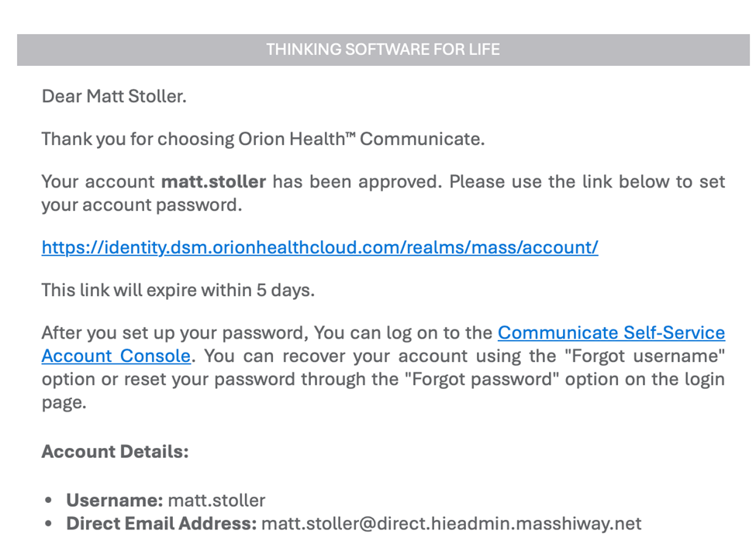Click the link expiry notice text
Screen dimensions: 756x551
tap(178, 291)
